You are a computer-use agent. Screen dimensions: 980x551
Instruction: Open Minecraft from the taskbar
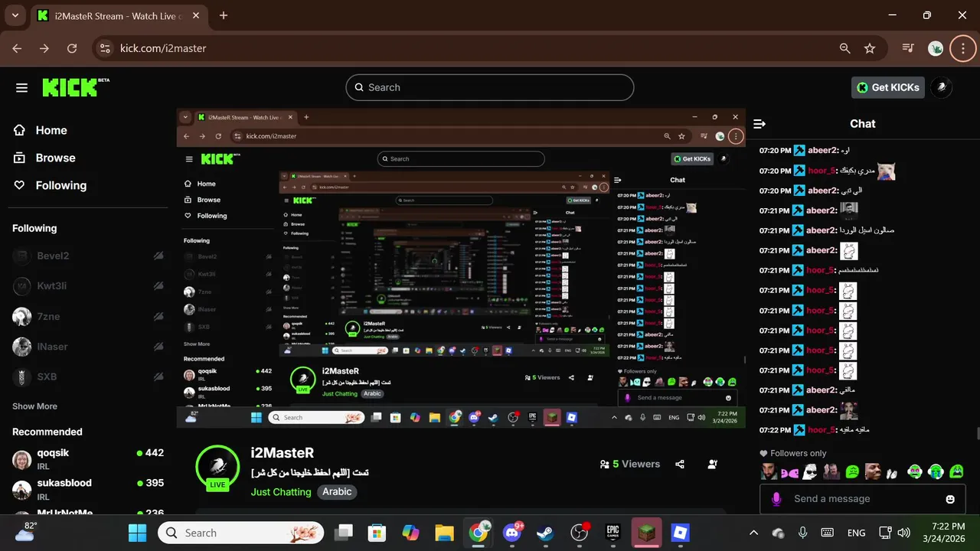pyautogui.click(x=647, y=533)
